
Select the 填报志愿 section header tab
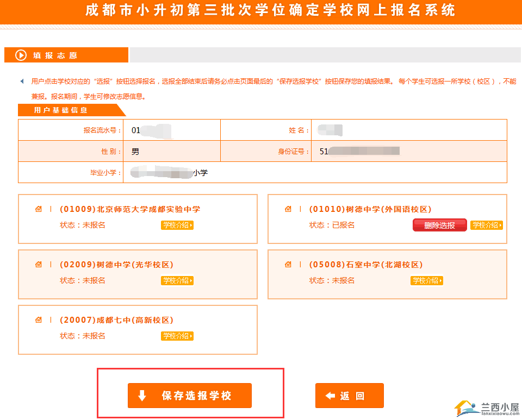(65, 55)
